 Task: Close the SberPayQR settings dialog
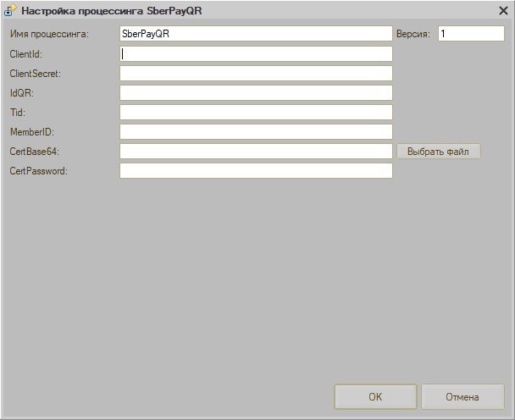pyautogui.click(x=502, y=10)
